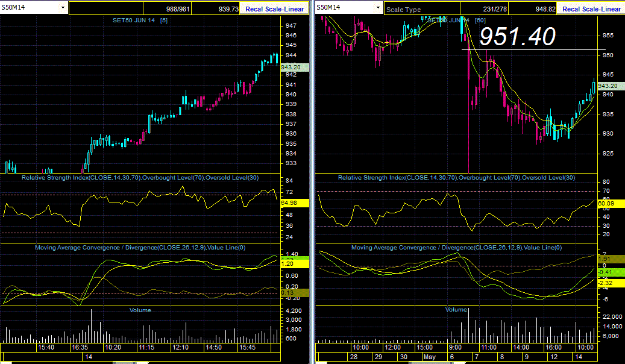Click the 1.20 MACD value tag

coord(295,264)
